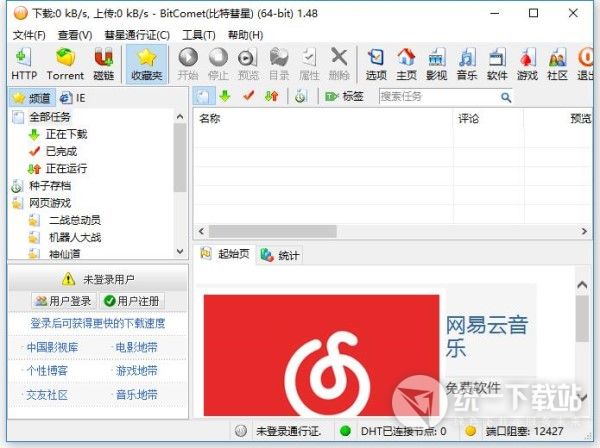The width and height of the screenshot is (600, 448).
Task: Click the Games (游戏) toolbar icon
Action: 527,63
